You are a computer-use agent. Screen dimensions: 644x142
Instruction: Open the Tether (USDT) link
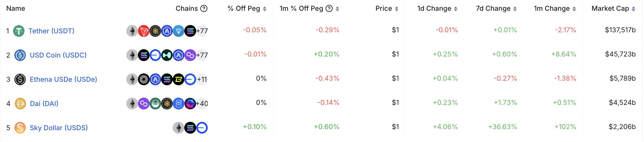(x=51, y=31)
